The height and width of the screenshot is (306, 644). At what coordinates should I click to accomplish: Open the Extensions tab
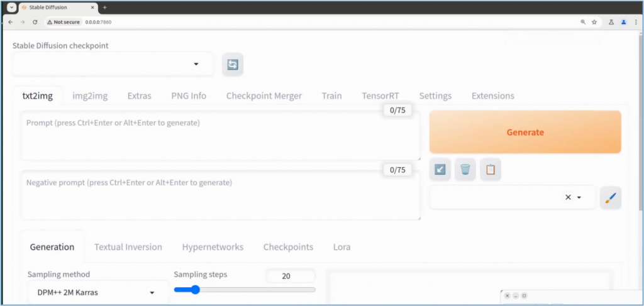coord(493,96)
